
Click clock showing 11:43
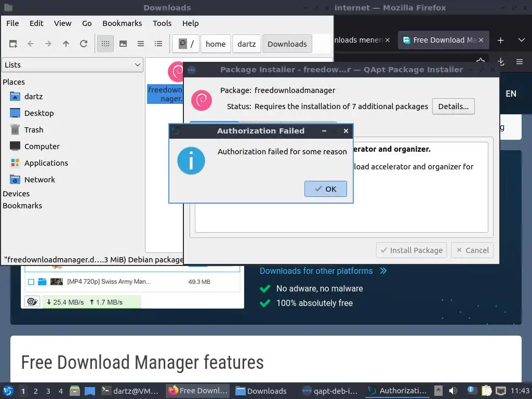click(520, 391)
